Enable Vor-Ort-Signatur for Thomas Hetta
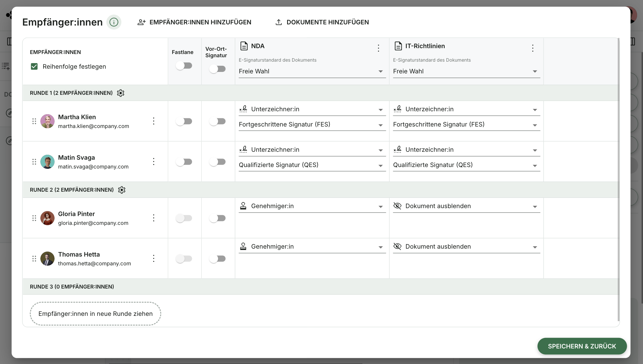The width and height of the screenshot is (643, 364). (x=217, y=259)
